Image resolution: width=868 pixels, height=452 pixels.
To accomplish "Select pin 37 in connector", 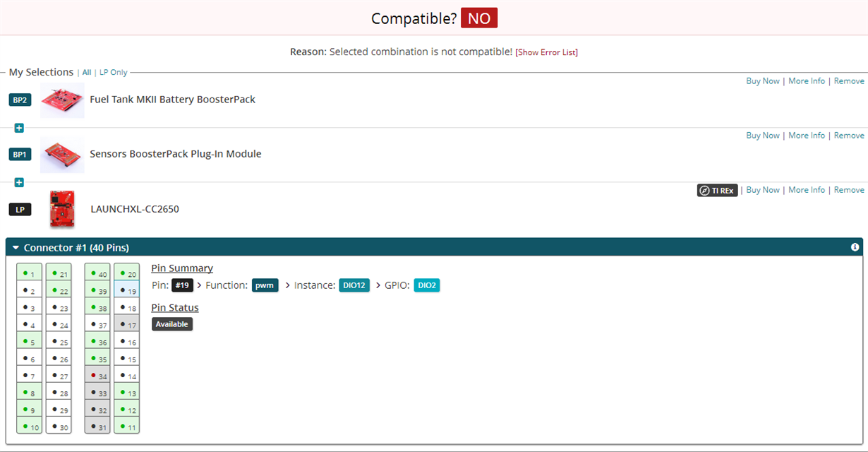I will tap(97, 325).
